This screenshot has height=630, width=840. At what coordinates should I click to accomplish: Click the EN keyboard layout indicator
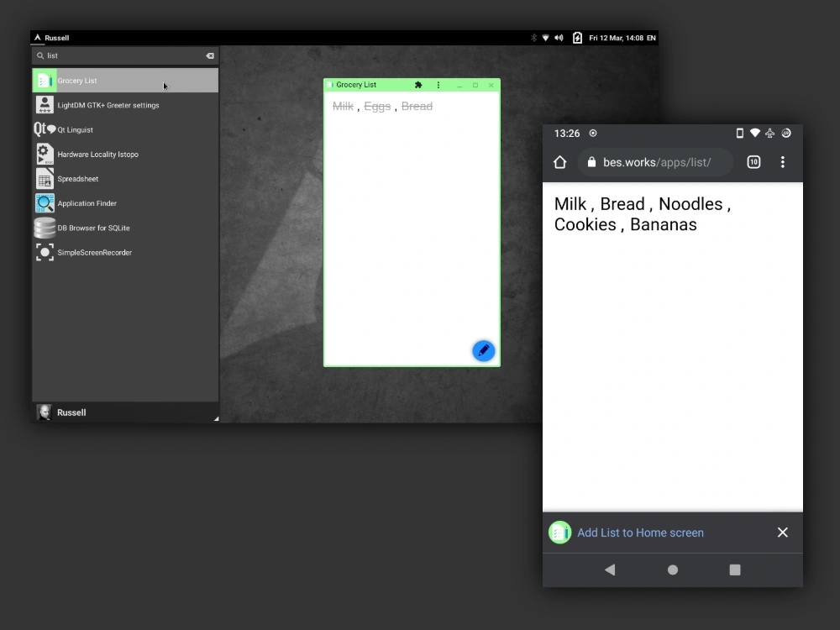[x=651, y=38]
